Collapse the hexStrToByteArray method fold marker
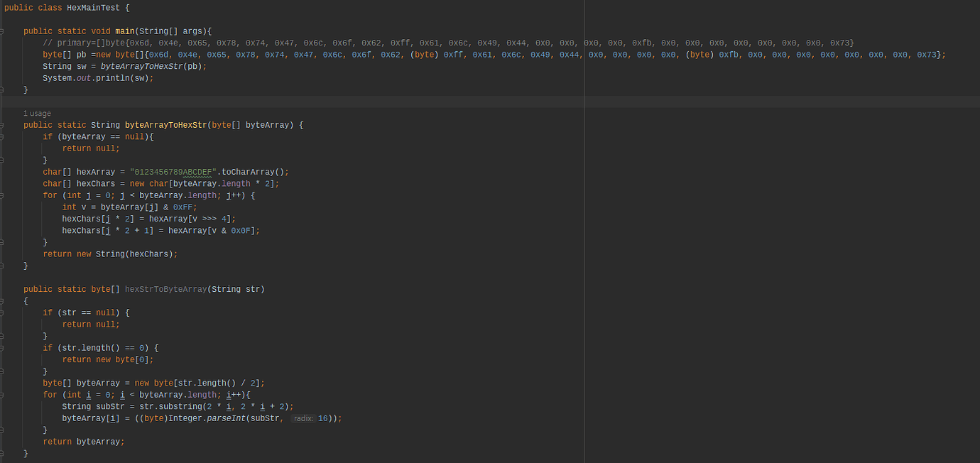This screenshot has height=463, width=980. [x=2, y=289]
